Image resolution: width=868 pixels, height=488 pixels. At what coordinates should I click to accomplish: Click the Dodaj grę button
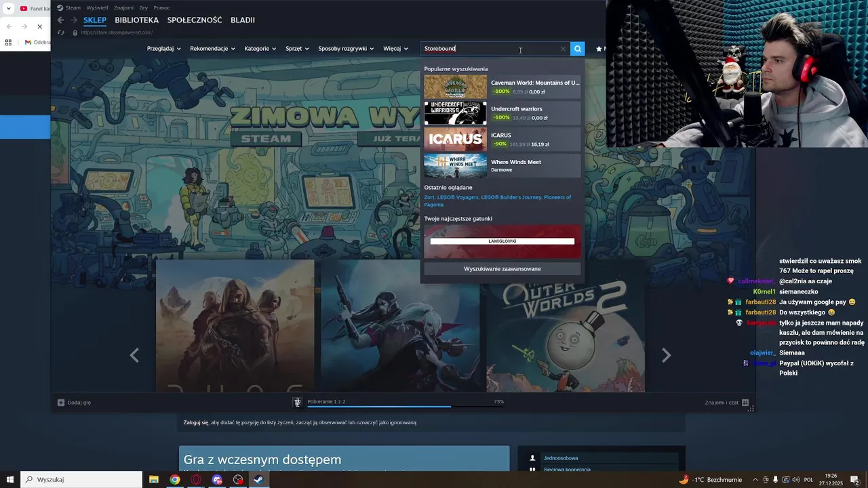point(74,403)
